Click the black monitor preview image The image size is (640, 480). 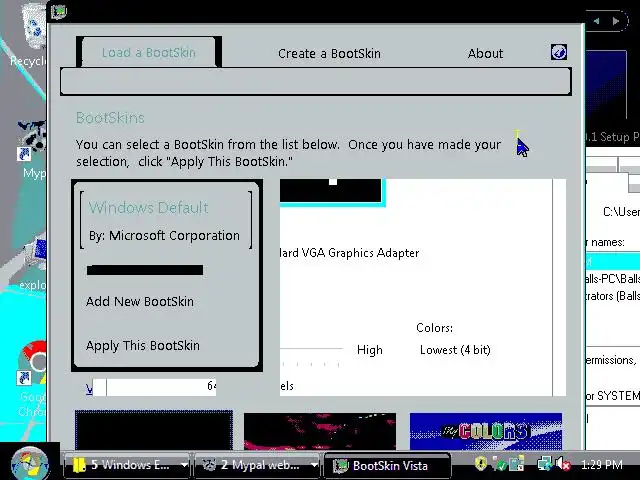pyautogui.click(x=331, y=190)
